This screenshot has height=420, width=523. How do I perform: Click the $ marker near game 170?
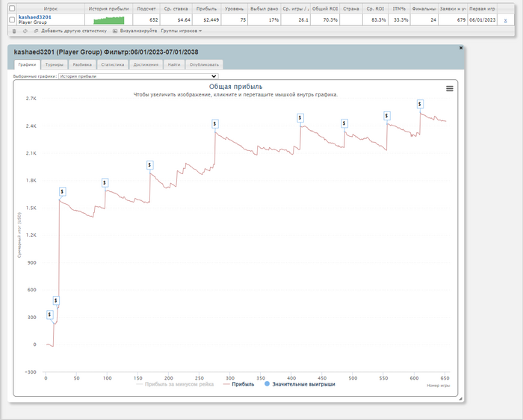point(149,164)
